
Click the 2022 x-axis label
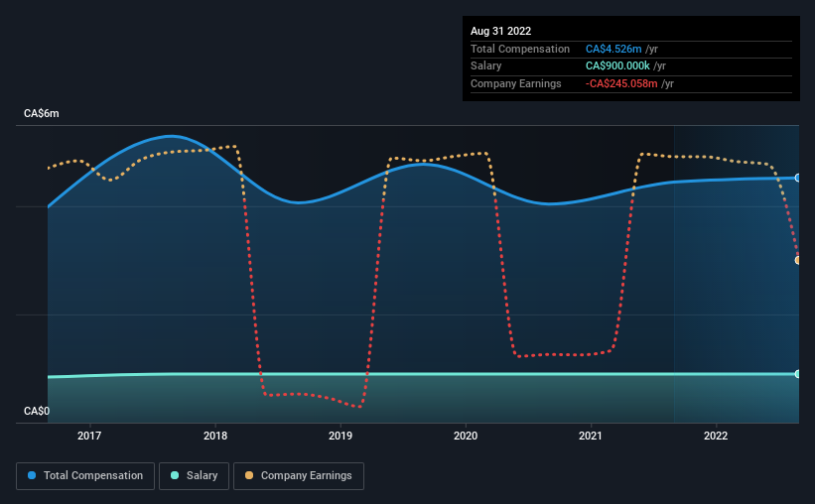716,436
